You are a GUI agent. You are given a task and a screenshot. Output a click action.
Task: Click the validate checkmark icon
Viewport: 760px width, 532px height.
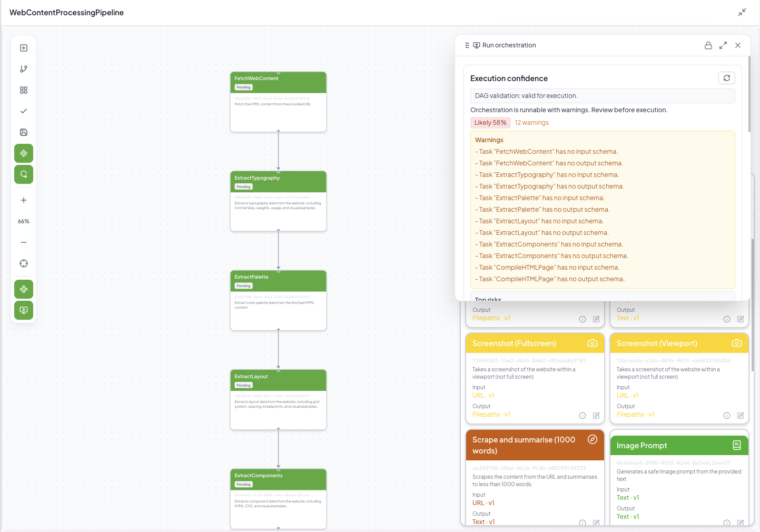click(x=24, y=111)
